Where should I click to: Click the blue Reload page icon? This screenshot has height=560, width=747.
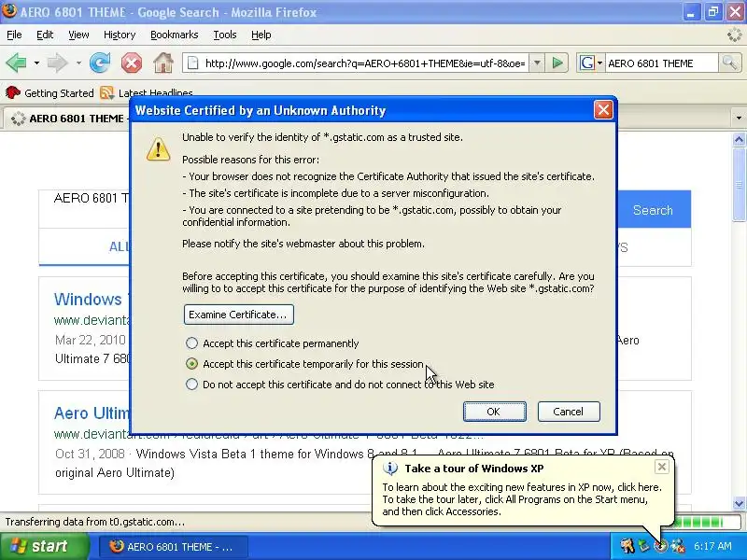click(x=100, y=63)
